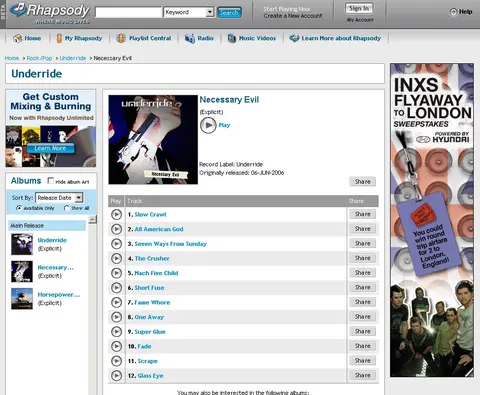Click the Start Playing Now link
480x395 pixels.
tap(287, 9)
